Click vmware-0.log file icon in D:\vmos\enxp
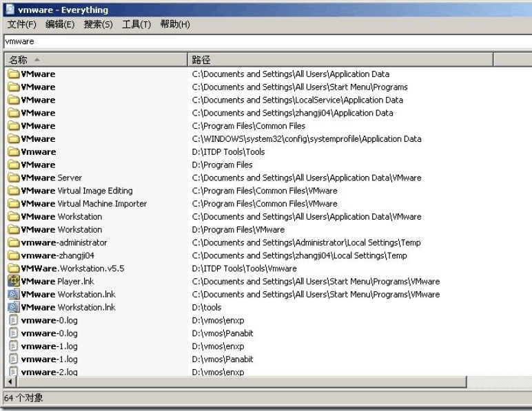 point(13,320)
